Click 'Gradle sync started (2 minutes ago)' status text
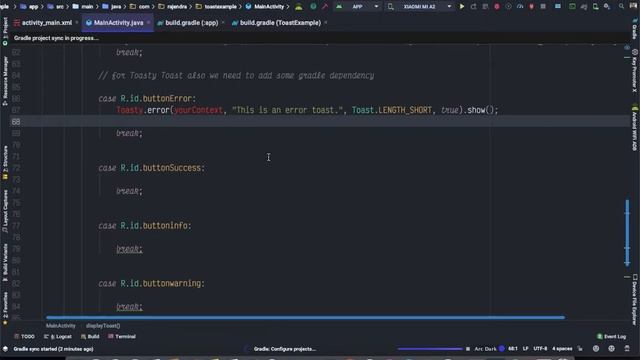The height and width of the screenshot is (360, 640). click(x=53, y=349)
